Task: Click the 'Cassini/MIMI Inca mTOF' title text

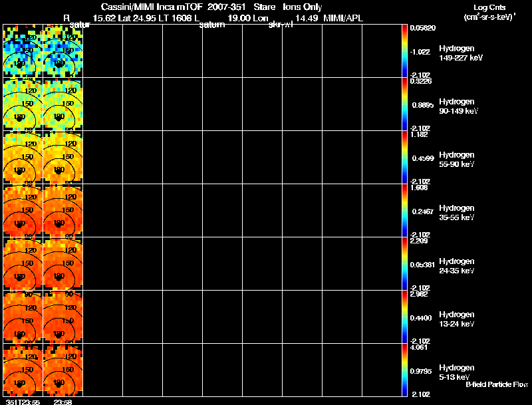Action: tap(152, 7)
